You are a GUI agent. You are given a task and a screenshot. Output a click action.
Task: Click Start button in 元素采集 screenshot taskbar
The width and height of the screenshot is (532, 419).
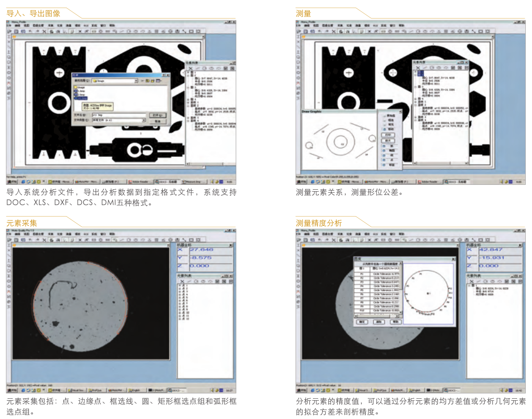(12, 390)
